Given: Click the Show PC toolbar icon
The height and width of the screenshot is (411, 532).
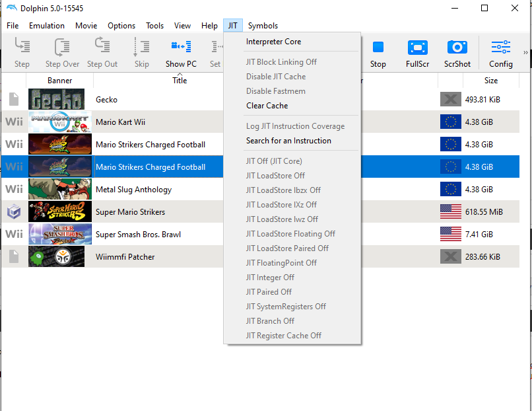Looking at the screenshot, I should (x=181, y=46).
